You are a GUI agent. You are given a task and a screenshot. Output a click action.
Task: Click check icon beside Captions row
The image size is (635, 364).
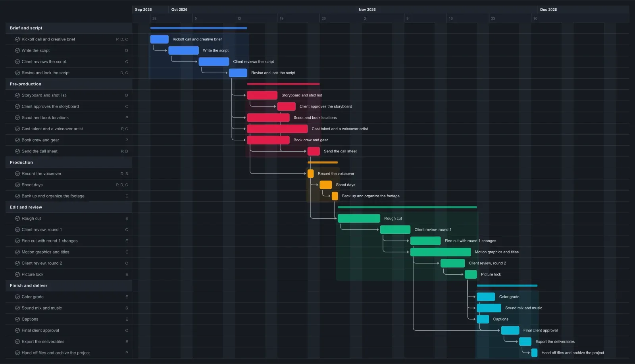pyautogui.click(x=17, y=320)
